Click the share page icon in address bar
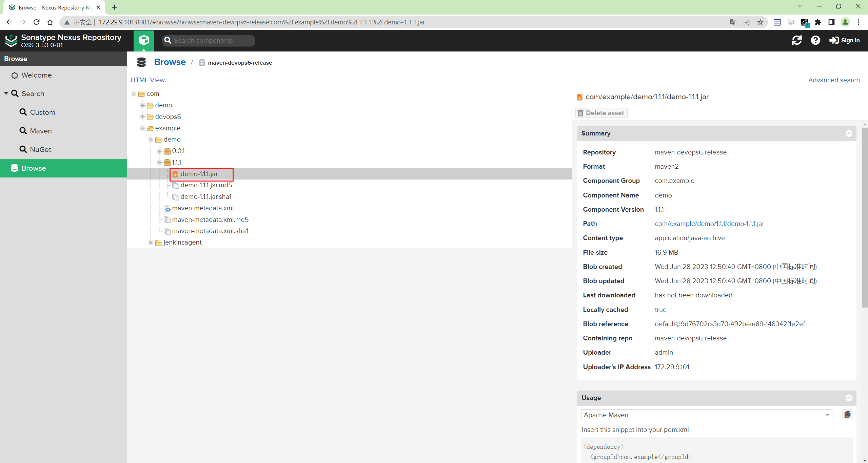Image resolution: width=868 pixels, height=463 pixels. point(747,22)
